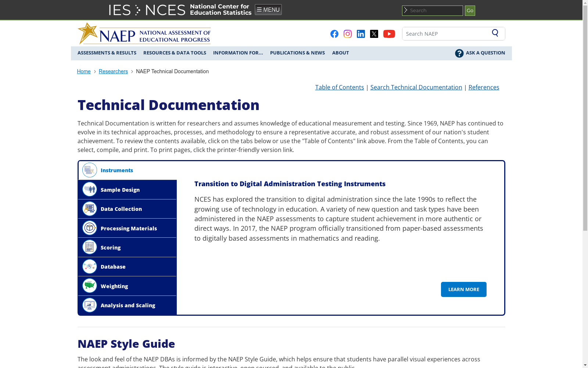Open Search Technical Documentation link

(416, 87)
